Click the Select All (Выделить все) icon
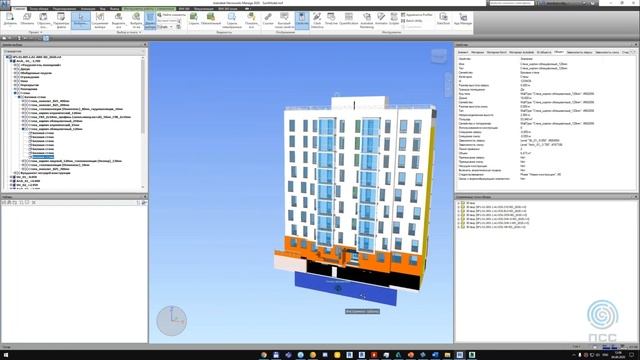 118,20
